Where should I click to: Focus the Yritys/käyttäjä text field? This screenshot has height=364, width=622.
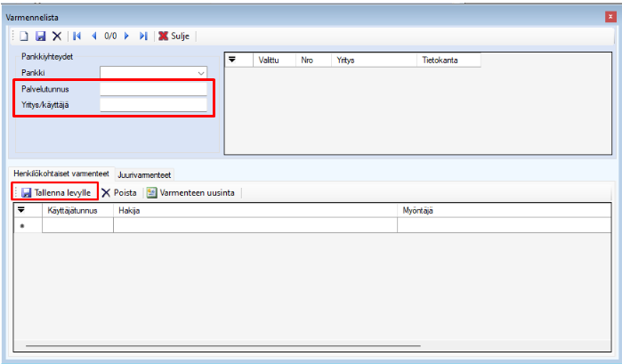[153, 105]
